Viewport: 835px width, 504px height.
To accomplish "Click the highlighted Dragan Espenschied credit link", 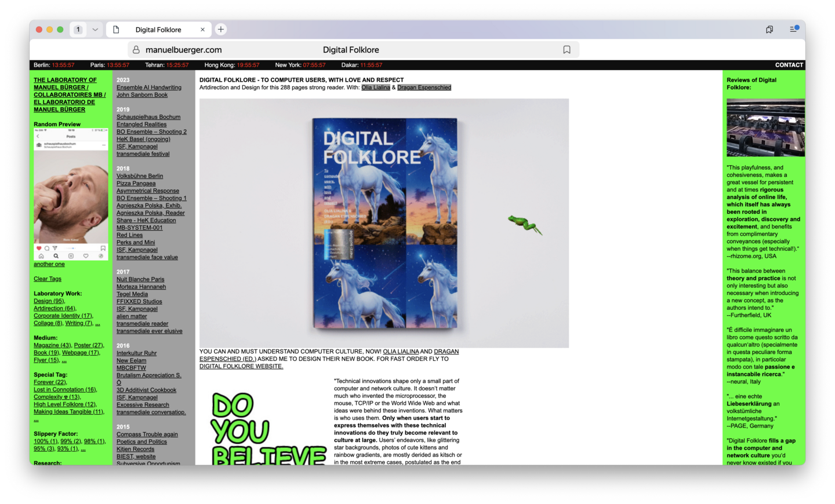I will pos(424,87).
